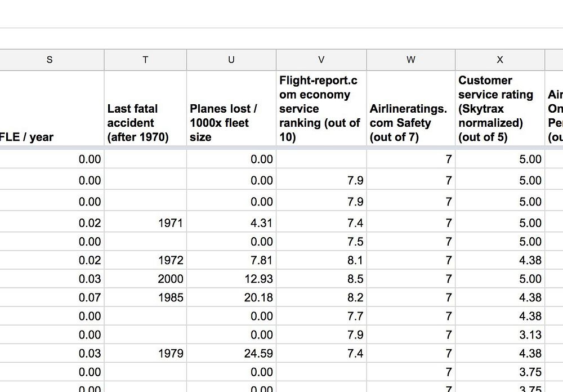Select column X header
Image resolution: width=563 pixels, height=392 pixels.
pos(499,60)
